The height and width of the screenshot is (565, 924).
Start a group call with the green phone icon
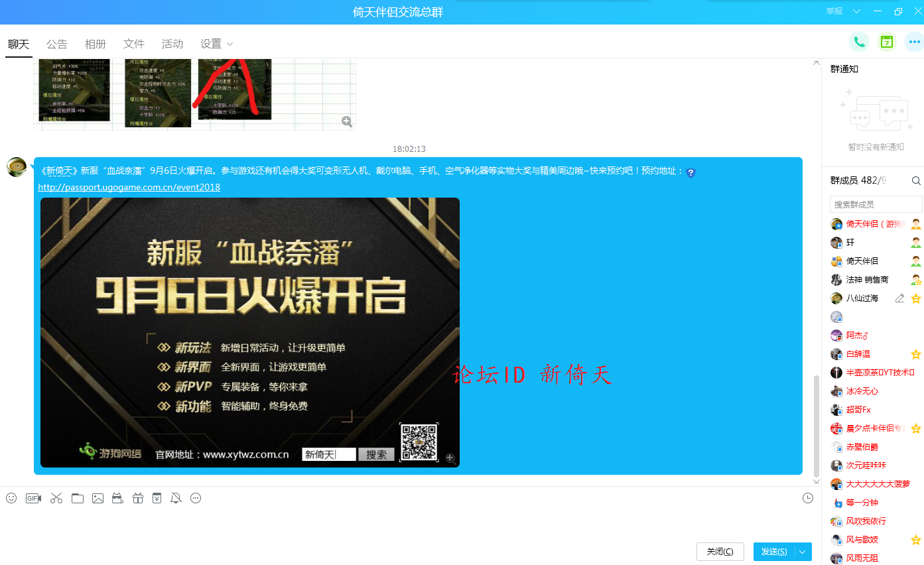(x=859, y=42)
